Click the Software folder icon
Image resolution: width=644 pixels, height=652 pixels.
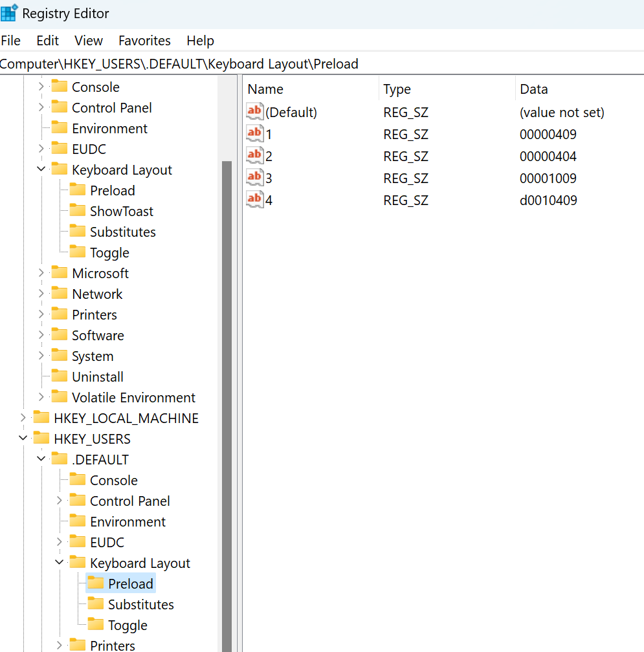click(x=59, y=335)
